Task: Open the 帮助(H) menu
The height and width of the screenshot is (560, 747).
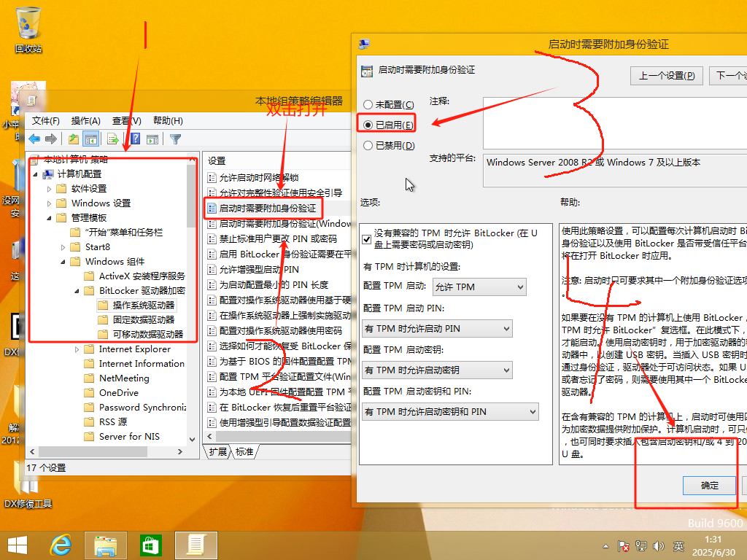Action: tap(168, 121)
